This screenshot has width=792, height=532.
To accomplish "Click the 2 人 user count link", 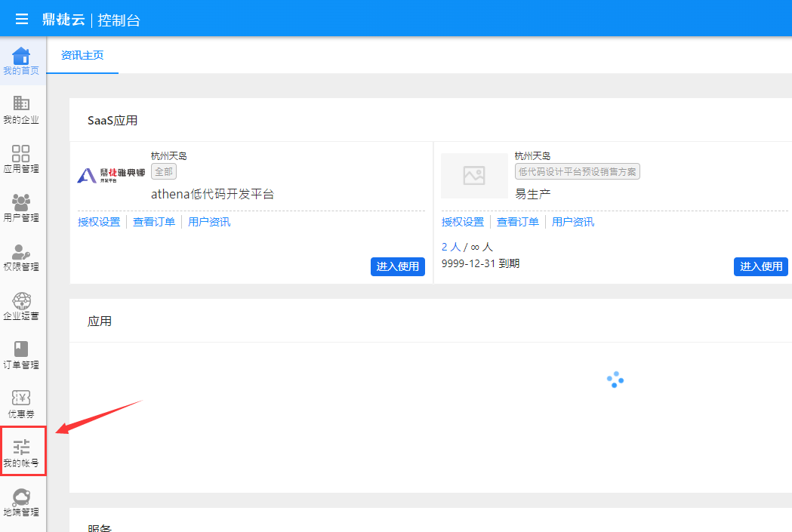I will 451,247.
